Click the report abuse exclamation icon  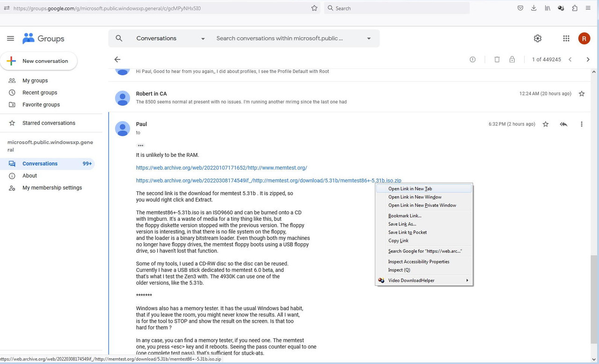coord(473,59)
